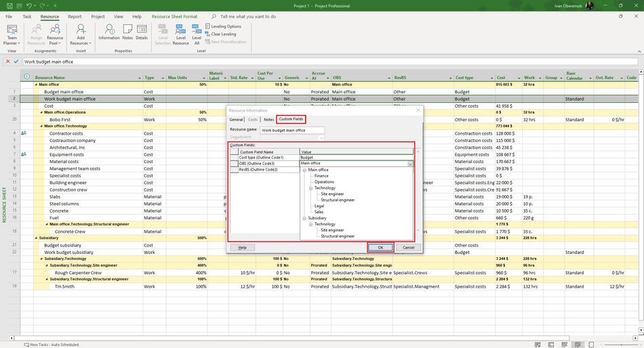Click the Tell me search magnifier icon
This screenshot has width=644, height=348.
click(214, 17)
